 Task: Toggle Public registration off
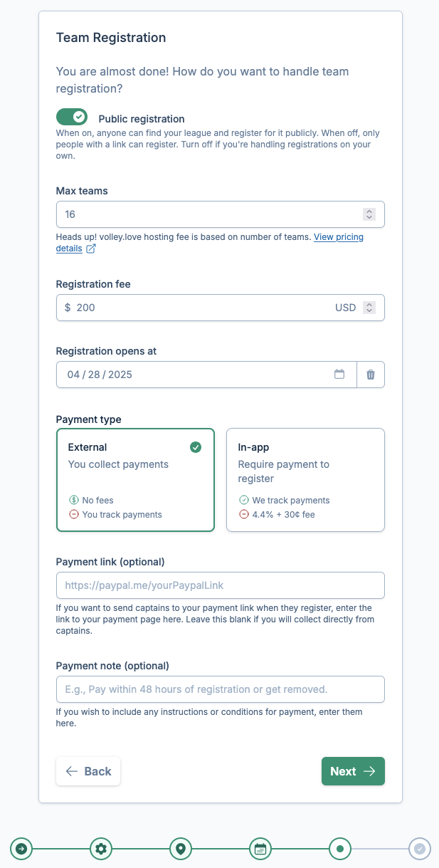point(71,116)
